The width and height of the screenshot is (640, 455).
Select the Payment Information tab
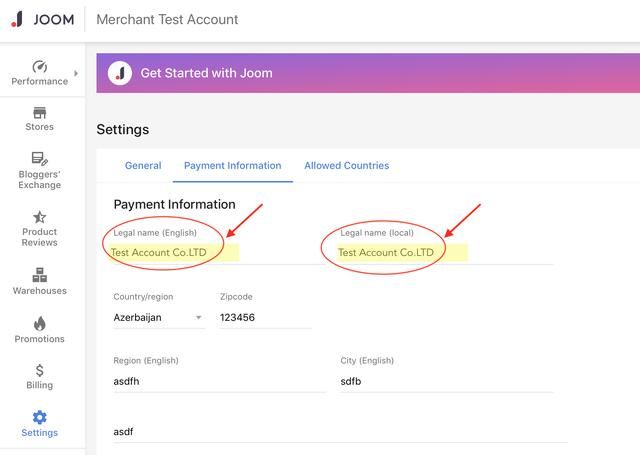[x=232, y=166]
